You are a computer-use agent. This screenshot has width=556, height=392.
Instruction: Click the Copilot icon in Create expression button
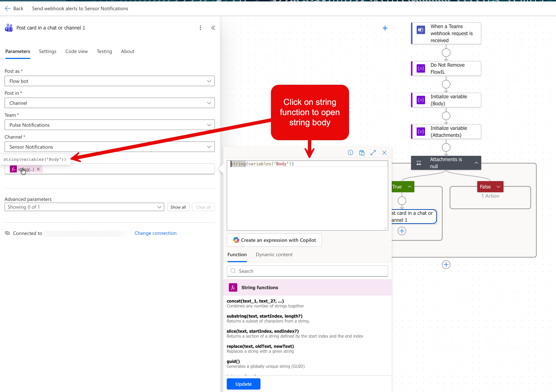[x=236, y=240]
